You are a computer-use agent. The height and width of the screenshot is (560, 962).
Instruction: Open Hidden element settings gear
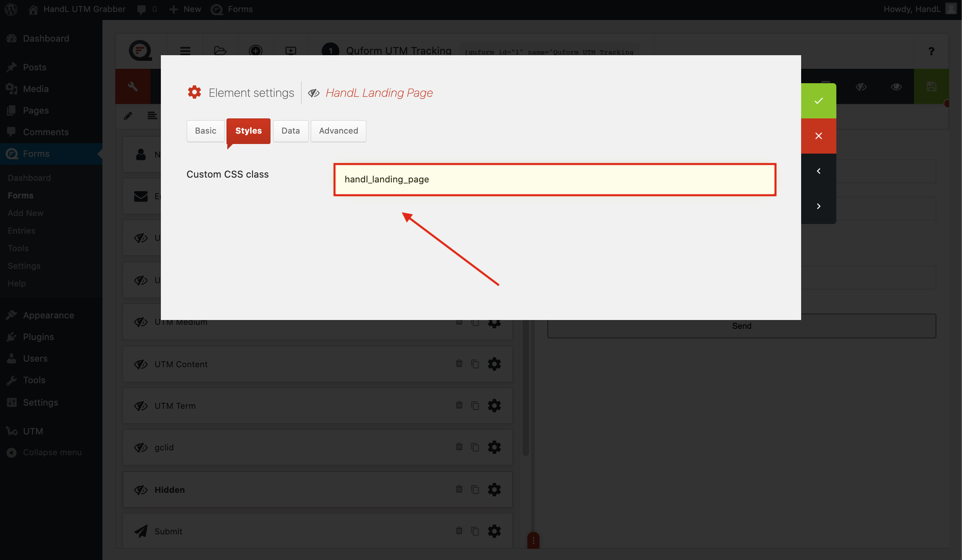pos(494,490)
